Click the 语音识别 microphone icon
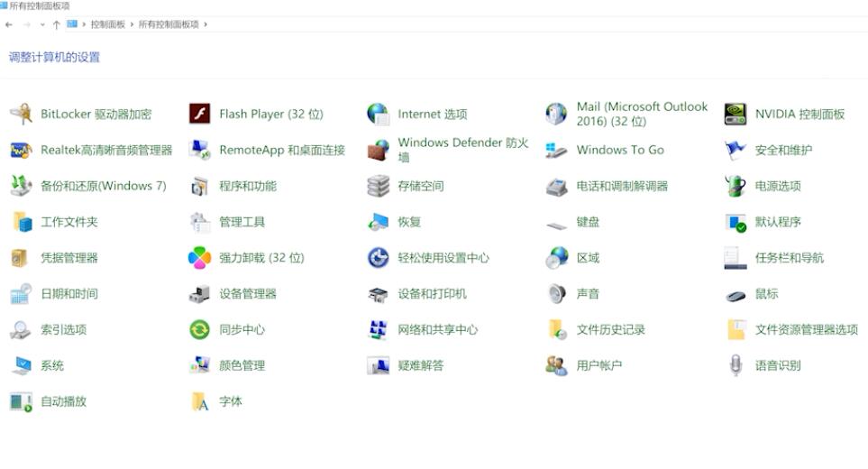Viewport: 868px width, 469px height. 736,366
